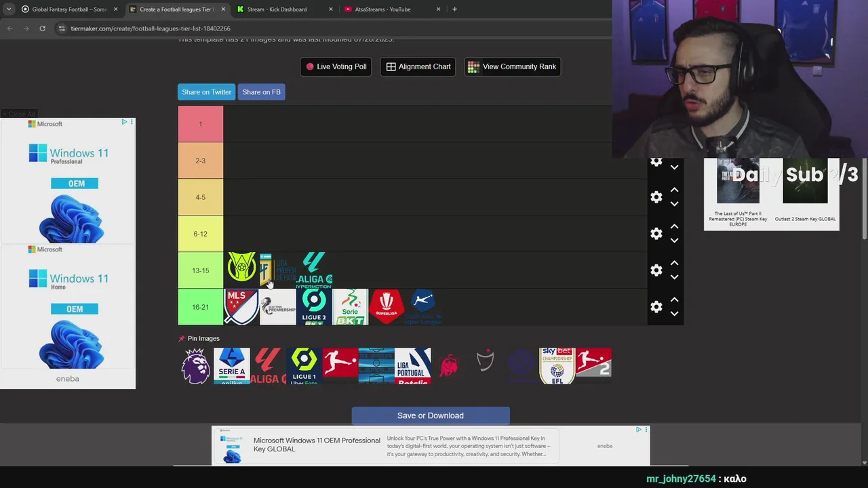Select the Sky Bet Championship EFL logo
Viewport: 868px width, 488px height.
(x=557, y=366)
